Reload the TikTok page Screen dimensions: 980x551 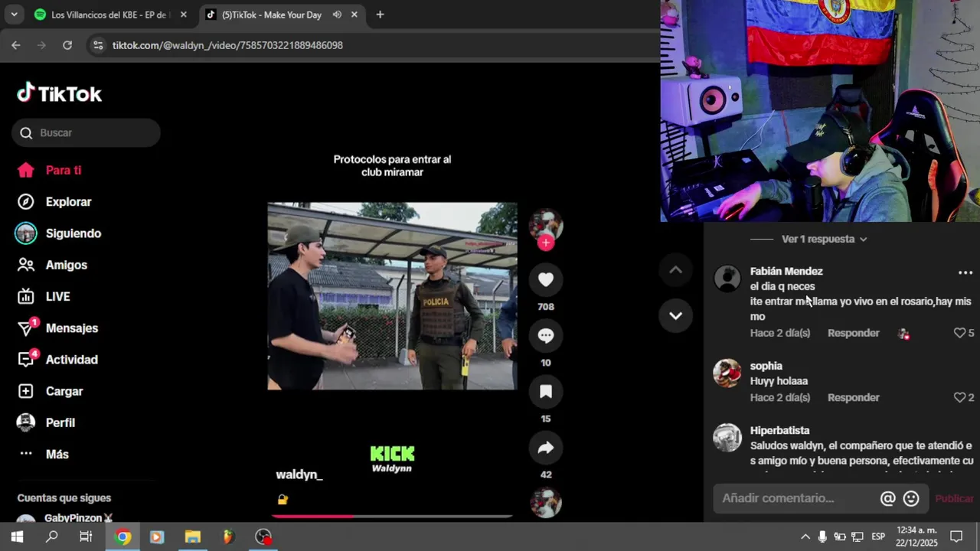[x=67, y=45]
